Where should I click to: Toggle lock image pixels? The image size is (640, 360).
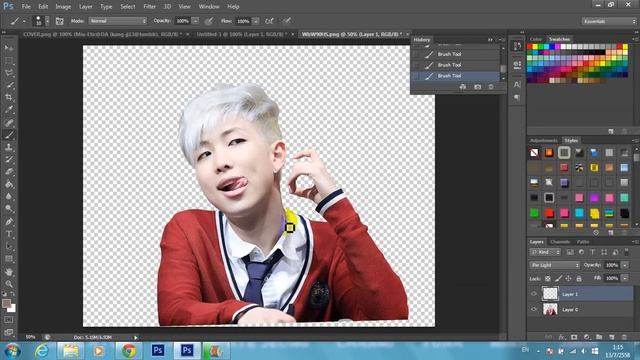(558, 278)
